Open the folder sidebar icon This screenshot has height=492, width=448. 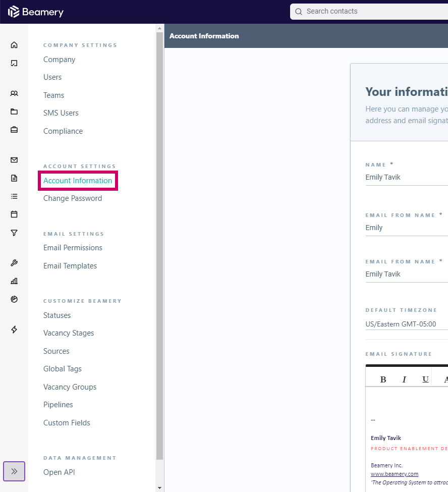(x=14, y=112)
